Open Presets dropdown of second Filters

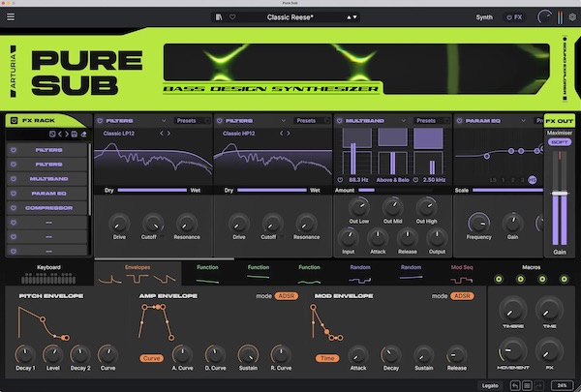[312, 121]
